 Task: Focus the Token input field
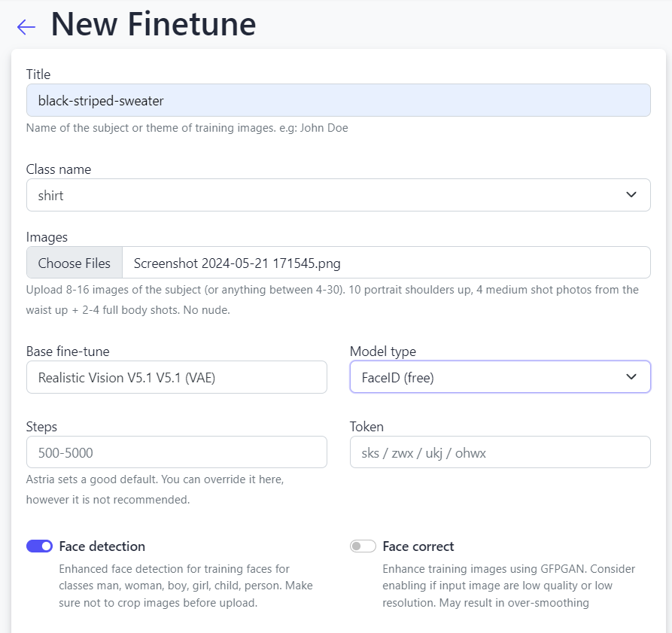point(500,452)
